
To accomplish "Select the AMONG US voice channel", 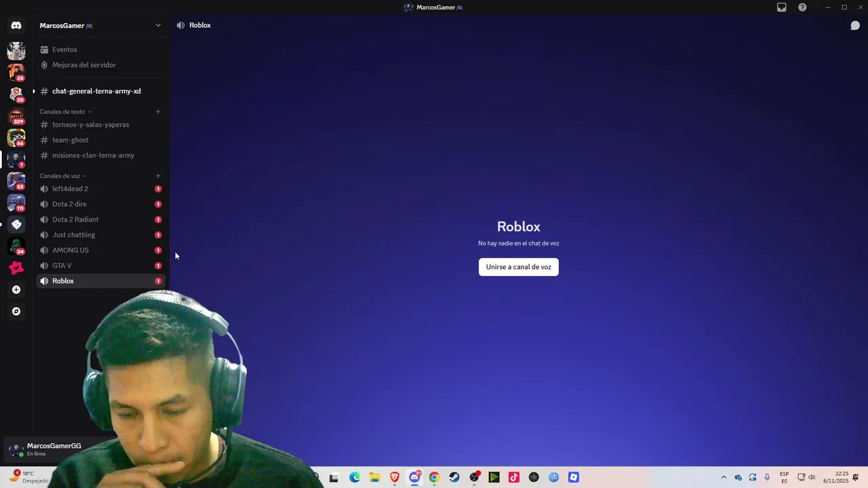I will click(100, 250).
